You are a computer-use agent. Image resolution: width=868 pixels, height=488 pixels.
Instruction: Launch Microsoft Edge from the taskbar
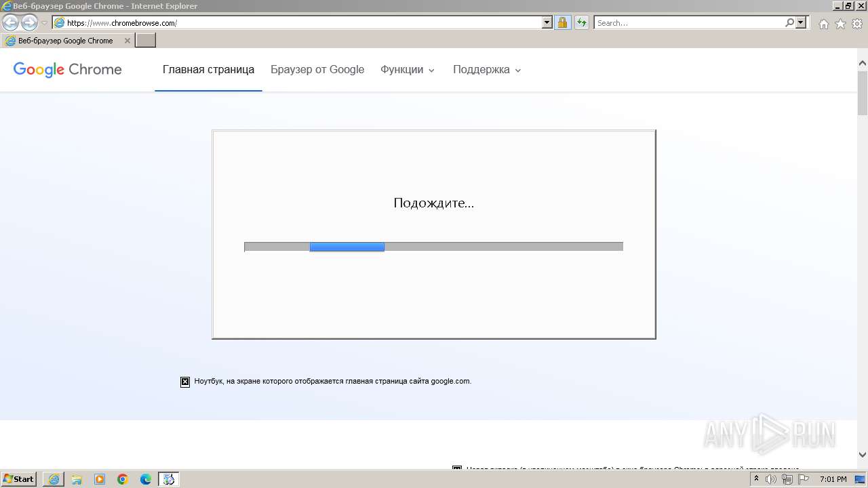pos(146,479)
